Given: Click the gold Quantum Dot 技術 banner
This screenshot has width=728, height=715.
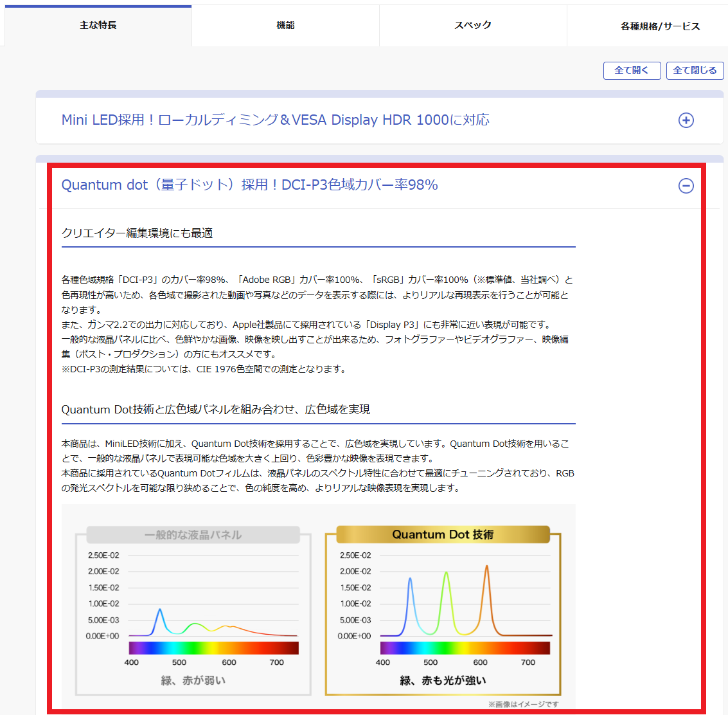Looking at the screenshot, I should click(x=443, y=534).
